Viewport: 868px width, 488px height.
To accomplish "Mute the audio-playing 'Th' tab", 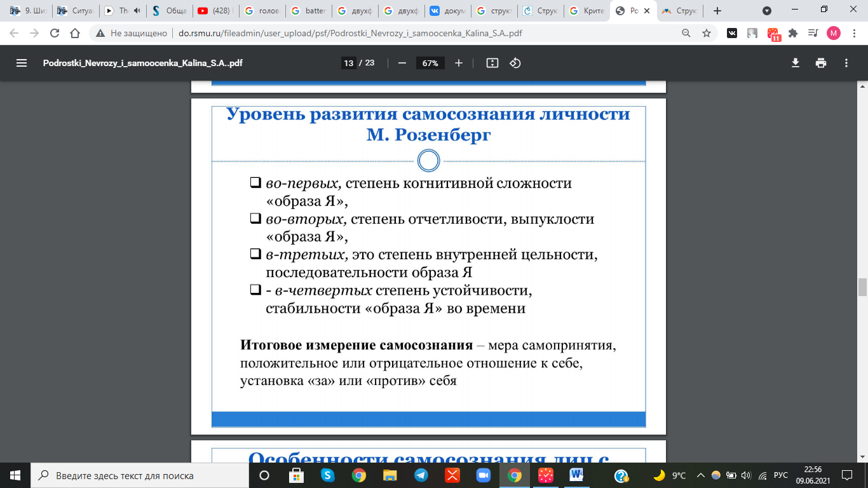I will [x=136, y=11].
